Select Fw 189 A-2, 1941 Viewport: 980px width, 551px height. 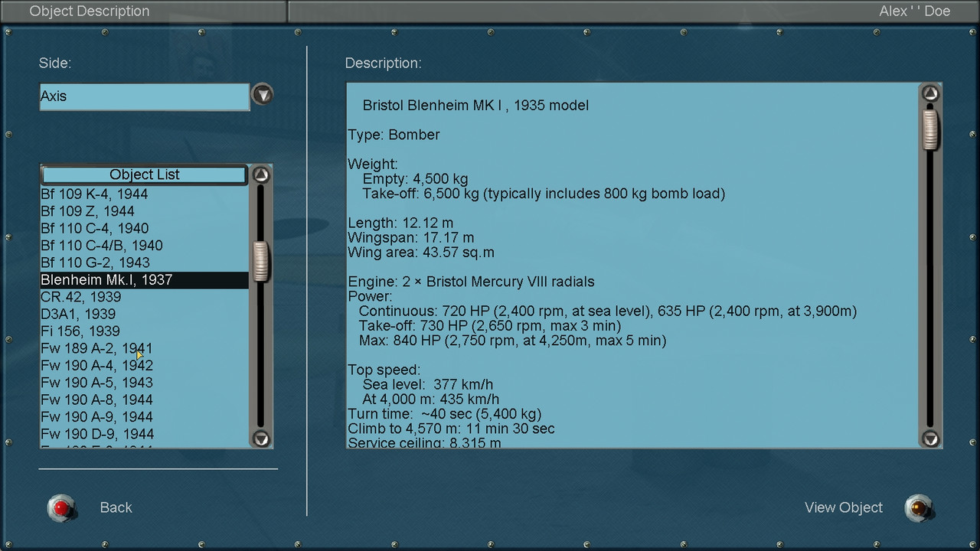(x=145, y=348)
